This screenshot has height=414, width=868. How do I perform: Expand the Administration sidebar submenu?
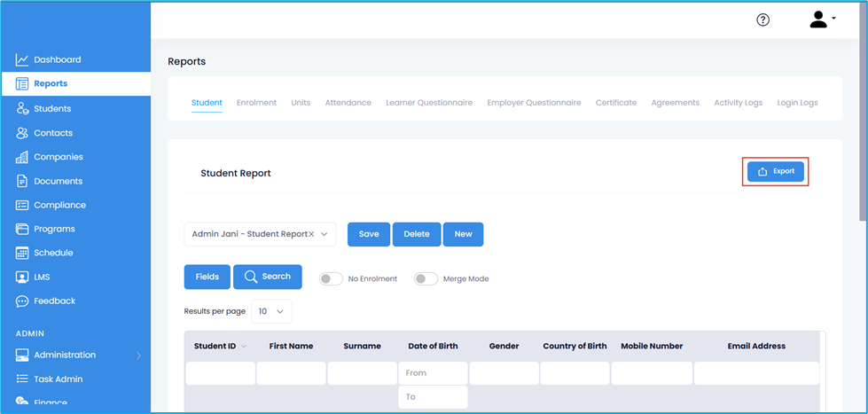[138, 355]
